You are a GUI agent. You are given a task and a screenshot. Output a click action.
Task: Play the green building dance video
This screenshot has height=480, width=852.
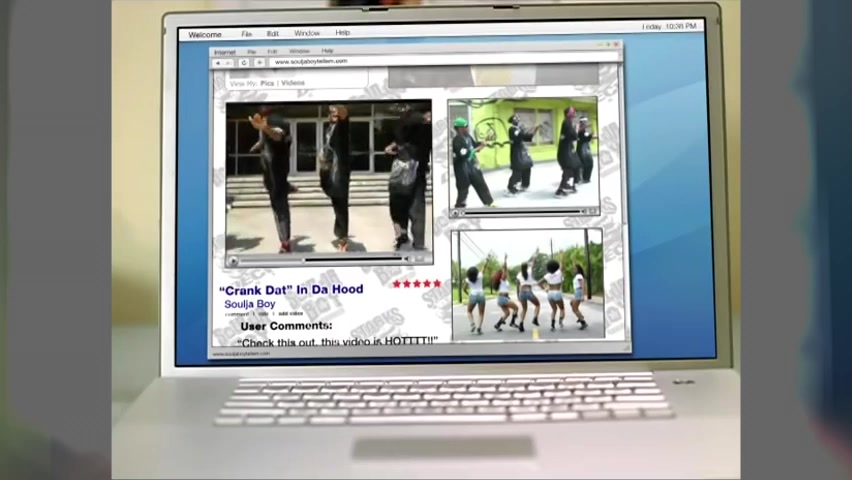click(455, 214)
